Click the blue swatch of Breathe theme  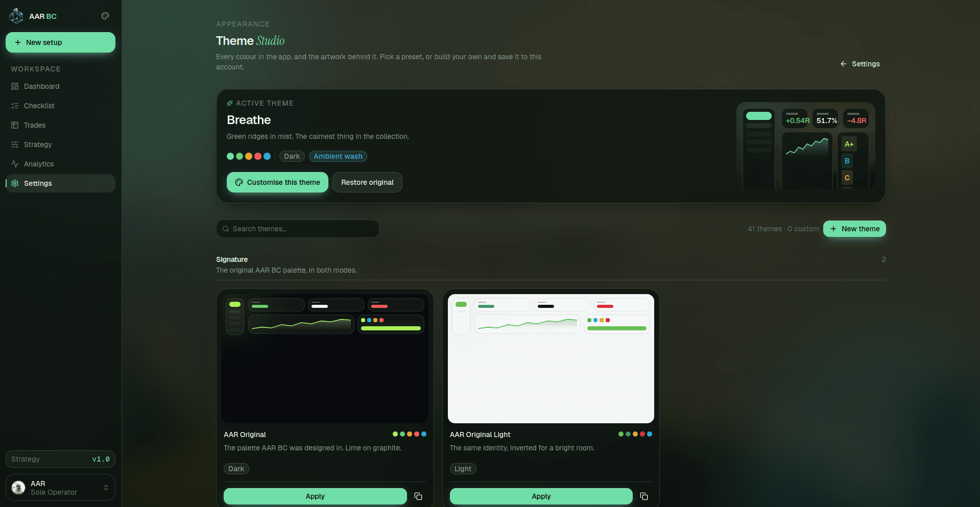267,156
